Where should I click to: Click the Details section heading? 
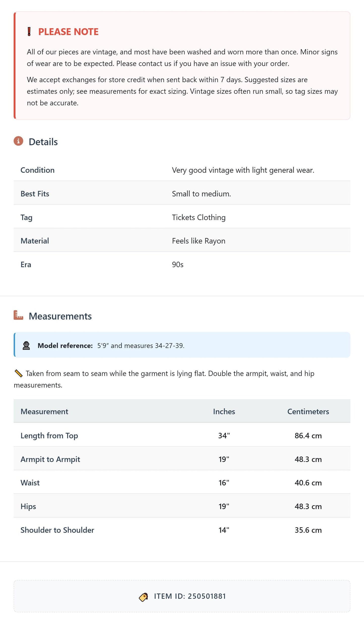43,142
